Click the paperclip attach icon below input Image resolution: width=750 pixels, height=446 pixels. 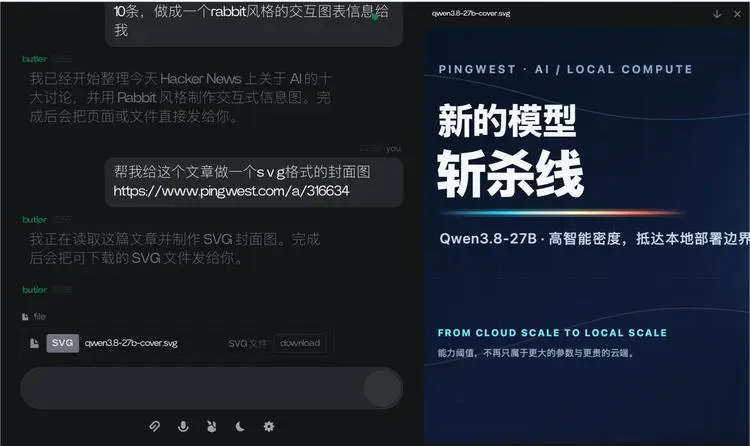pyautogui.click(x=154, y=426)
